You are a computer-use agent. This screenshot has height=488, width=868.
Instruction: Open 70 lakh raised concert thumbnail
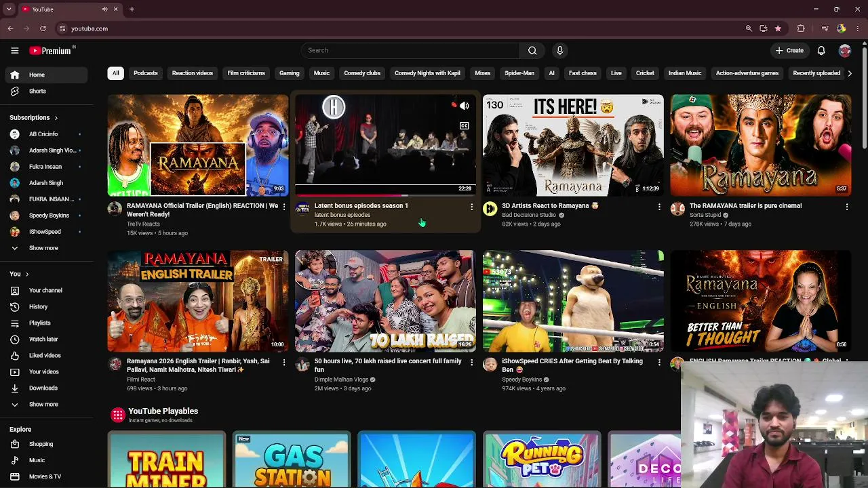click(x=385, y=302)
